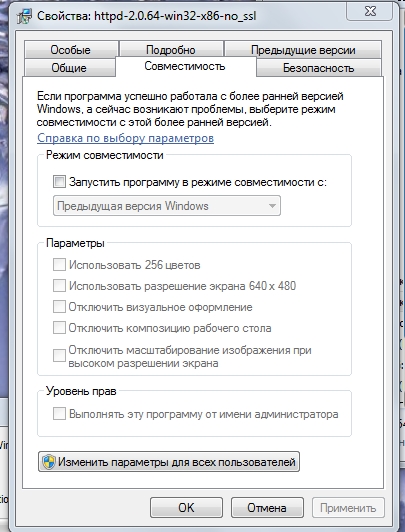Tick the 640 x 480 screen resolution checkbox
Image resolution: width=405 pixels, height=532 pixels.
59,286
